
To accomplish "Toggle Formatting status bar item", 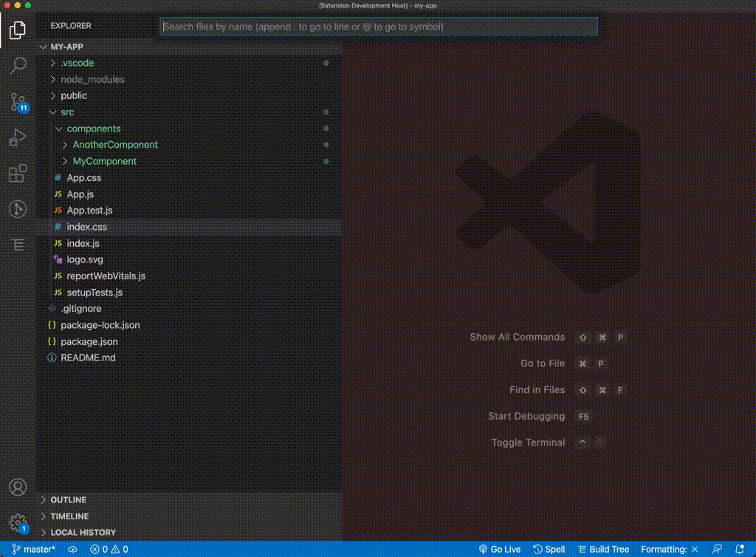I will tap(669, 550).
